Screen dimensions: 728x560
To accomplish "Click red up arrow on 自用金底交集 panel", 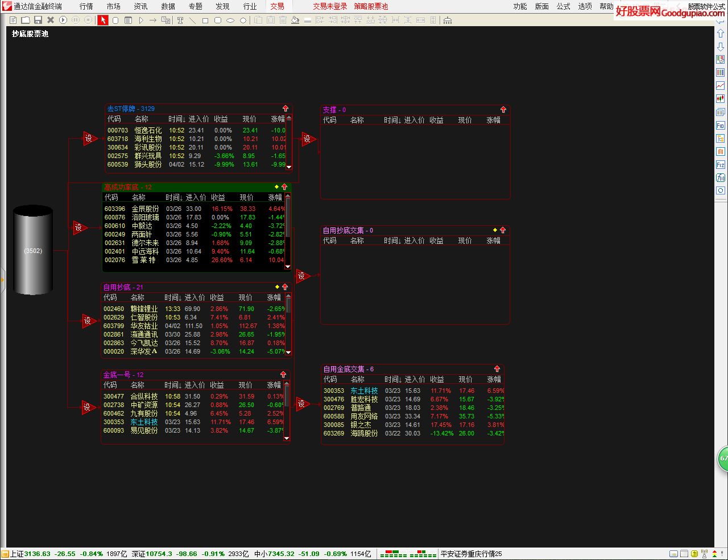I will tap(497, 368).
